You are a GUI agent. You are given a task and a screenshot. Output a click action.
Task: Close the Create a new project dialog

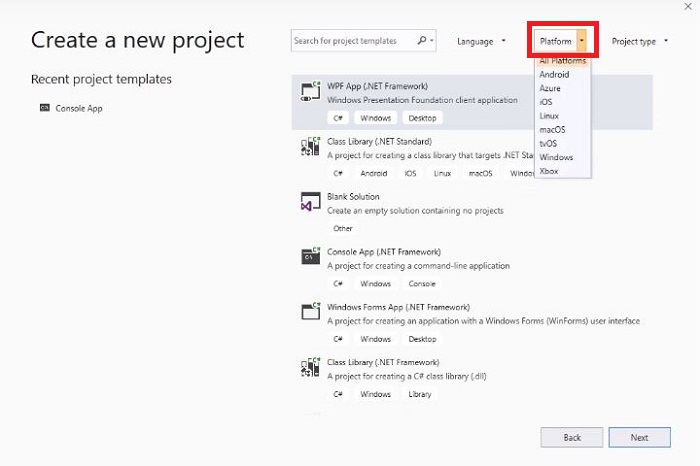688,6
